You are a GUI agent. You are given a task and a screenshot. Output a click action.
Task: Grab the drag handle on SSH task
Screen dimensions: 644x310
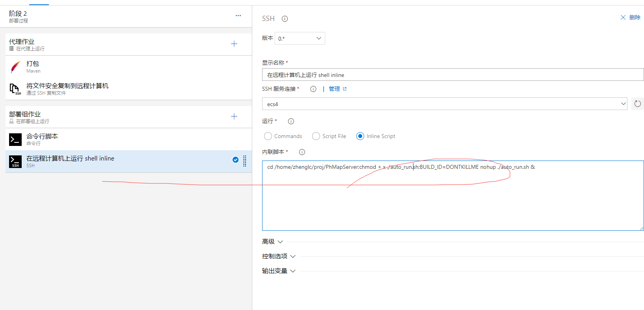(245, 161)
